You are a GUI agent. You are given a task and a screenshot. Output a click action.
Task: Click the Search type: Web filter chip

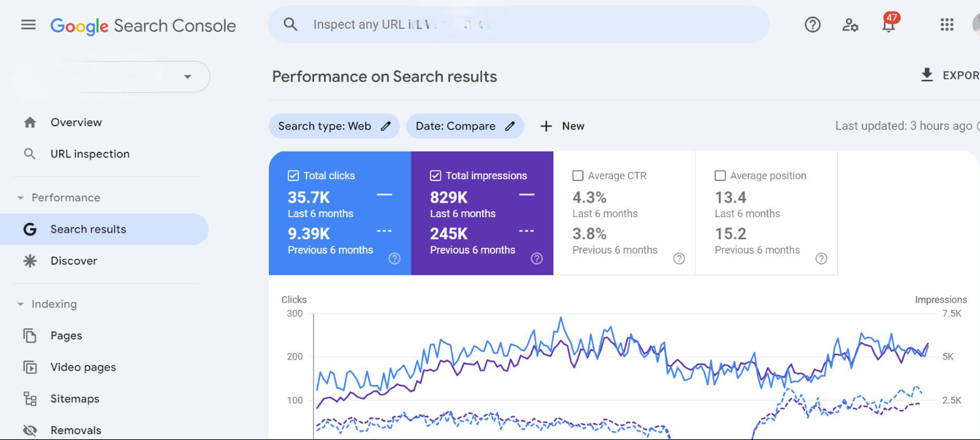334,126
